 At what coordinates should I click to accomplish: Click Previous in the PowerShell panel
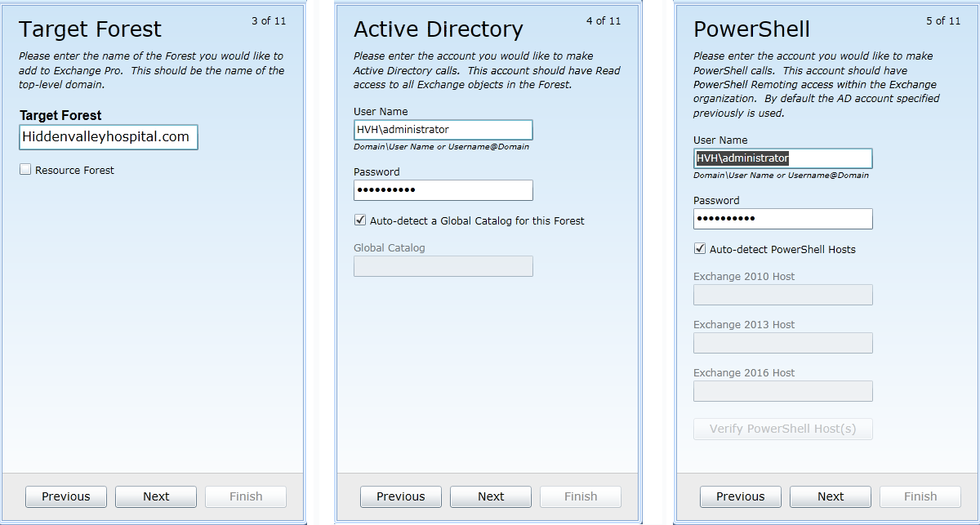point(741,496)
